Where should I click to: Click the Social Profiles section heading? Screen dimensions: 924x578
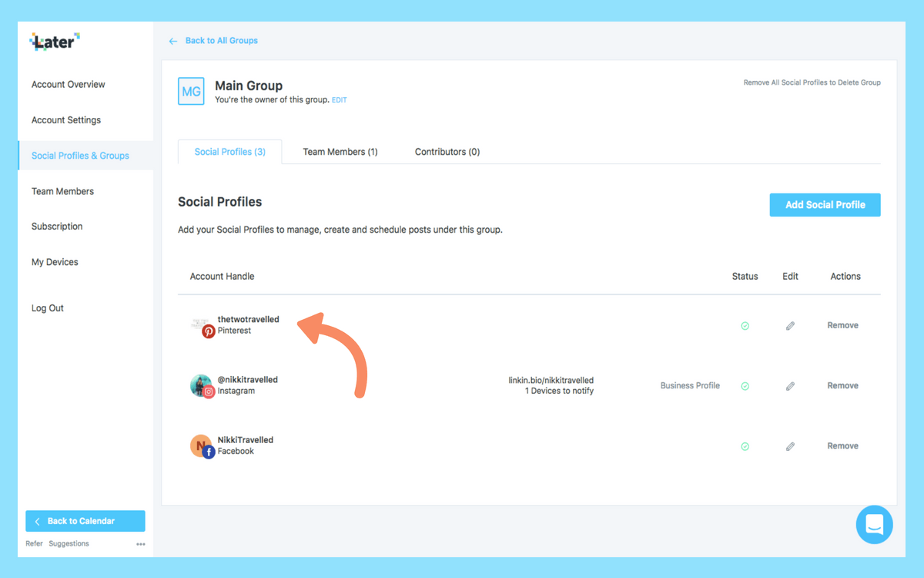(220, 202)
